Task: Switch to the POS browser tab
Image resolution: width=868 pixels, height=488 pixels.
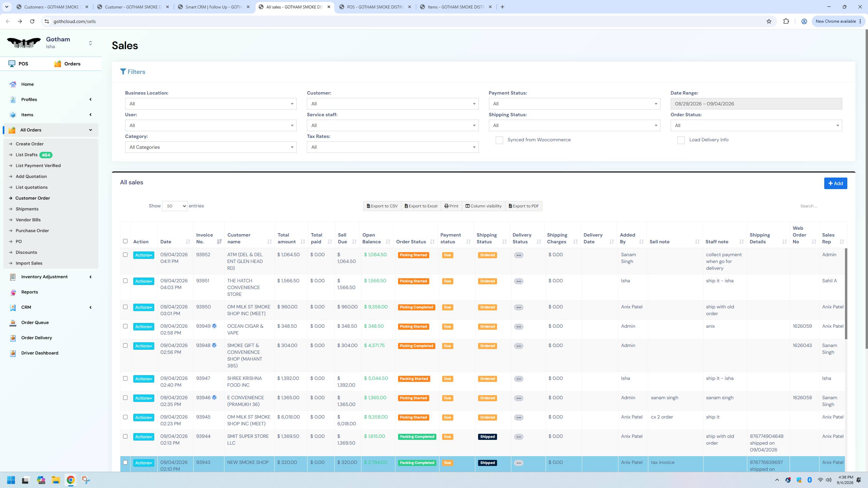Action: coord(375,7)
